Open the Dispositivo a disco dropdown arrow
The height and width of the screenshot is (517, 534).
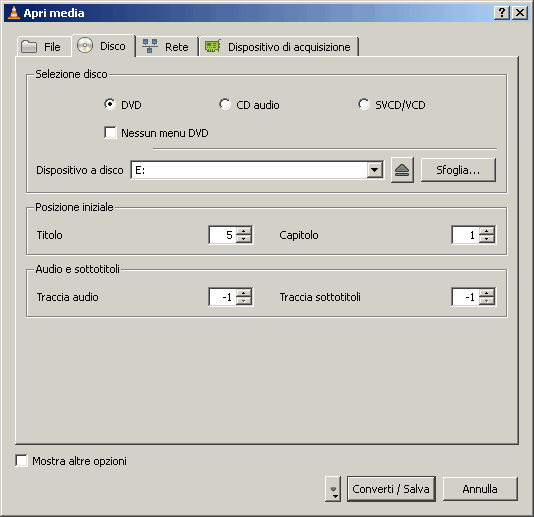point(375,170)
